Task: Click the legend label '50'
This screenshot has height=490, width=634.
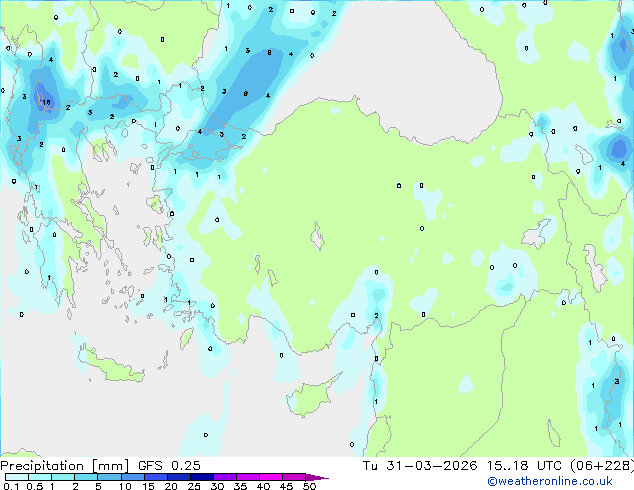Action: point(309,486)
